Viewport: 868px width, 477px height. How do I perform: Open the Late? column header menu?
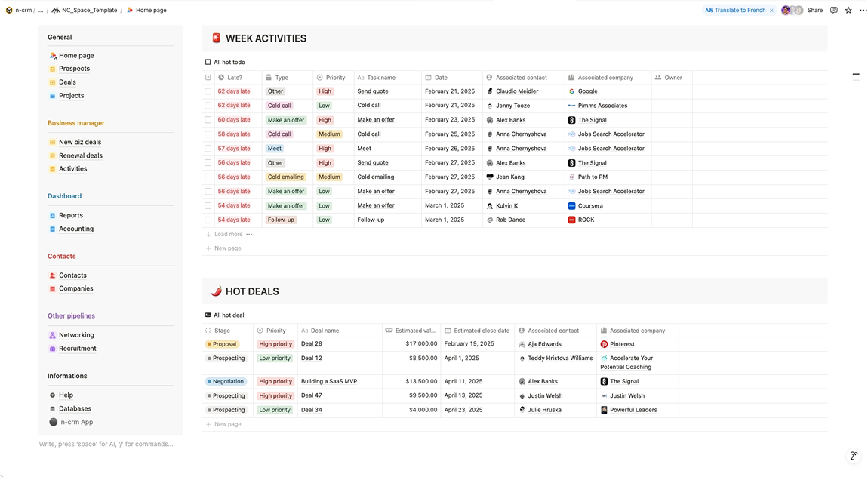(x=237, y=78)
